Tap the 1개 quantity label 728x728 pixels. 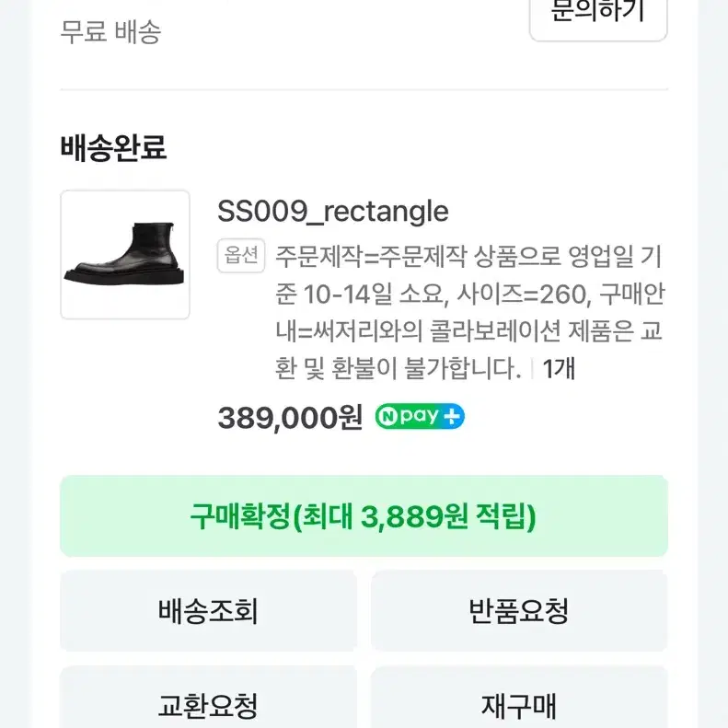coord(559,369)
